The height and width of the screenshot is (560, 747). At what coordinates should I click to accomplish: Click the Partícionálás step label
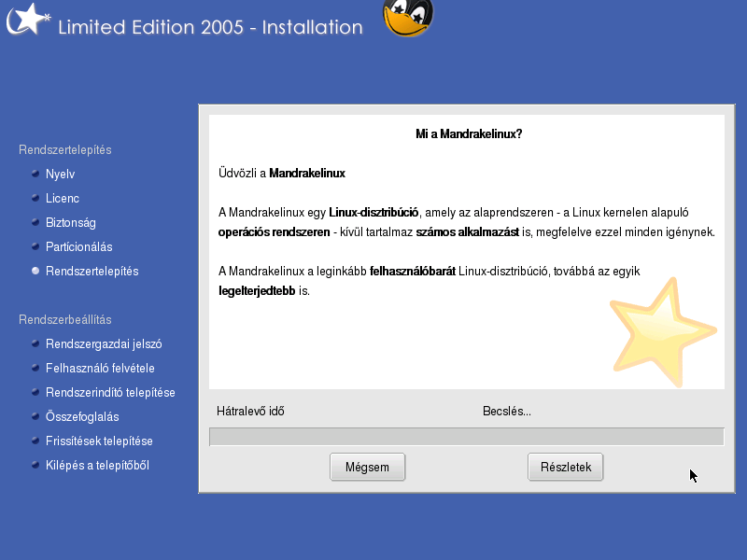tap(79, 246)
